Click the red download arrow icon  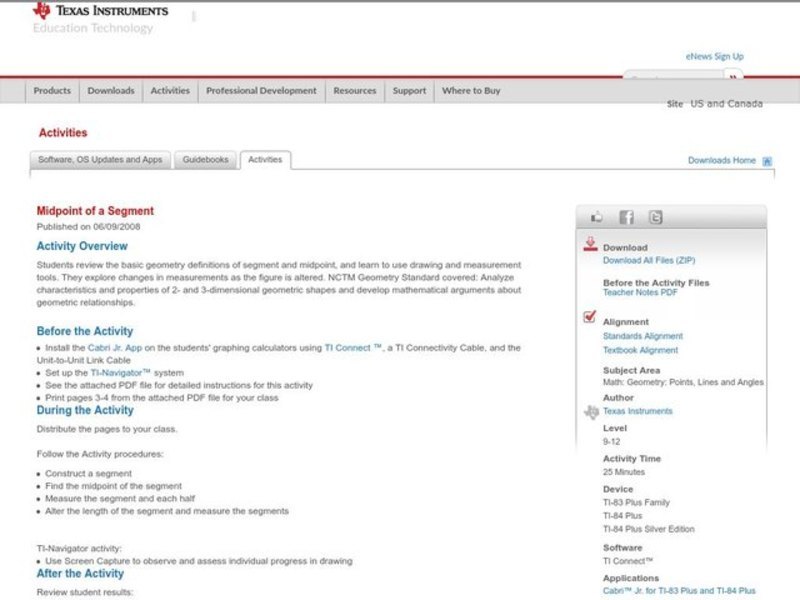tap(590, 245)
